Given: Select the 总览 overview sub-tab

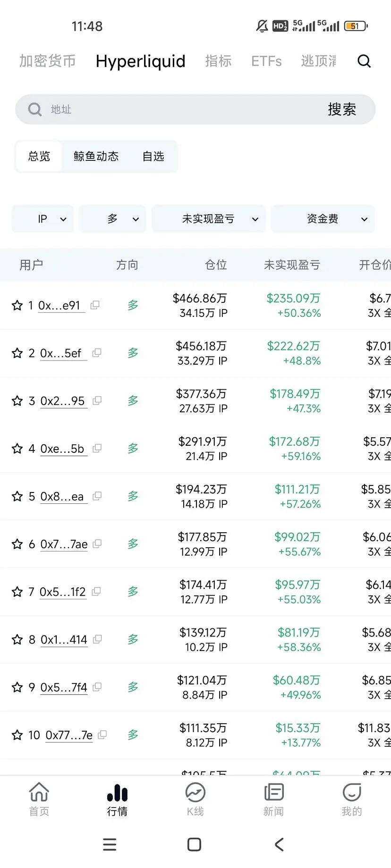Looking at the screenshot, I should pyautogui.click(x=39, y=156).
